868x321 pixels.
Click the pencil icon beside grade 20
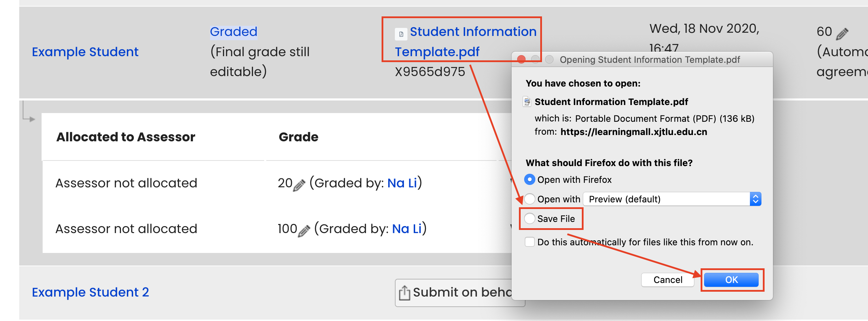click(299, 185)
